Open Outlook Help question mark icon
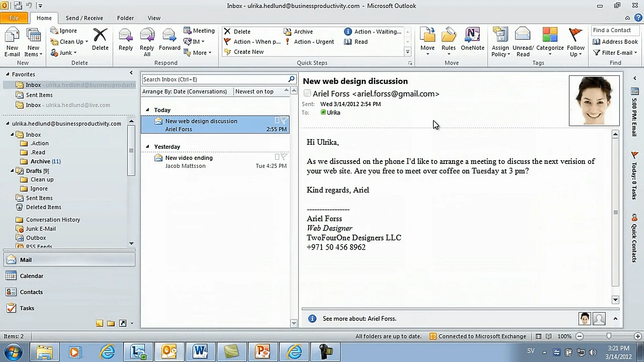The width and height of the screenshot is (644, 362). click(638, 18)
